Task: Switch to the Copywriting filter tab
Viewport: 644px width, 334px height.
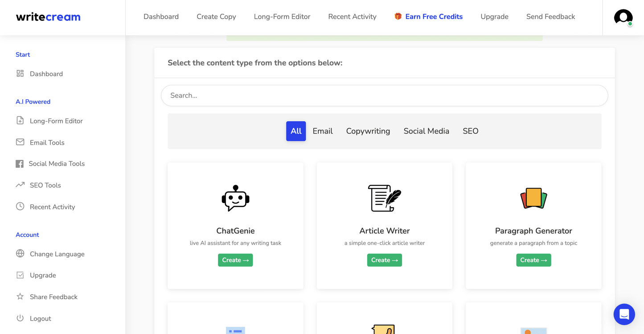Action: pyautogui.click(x=368, y=131)
